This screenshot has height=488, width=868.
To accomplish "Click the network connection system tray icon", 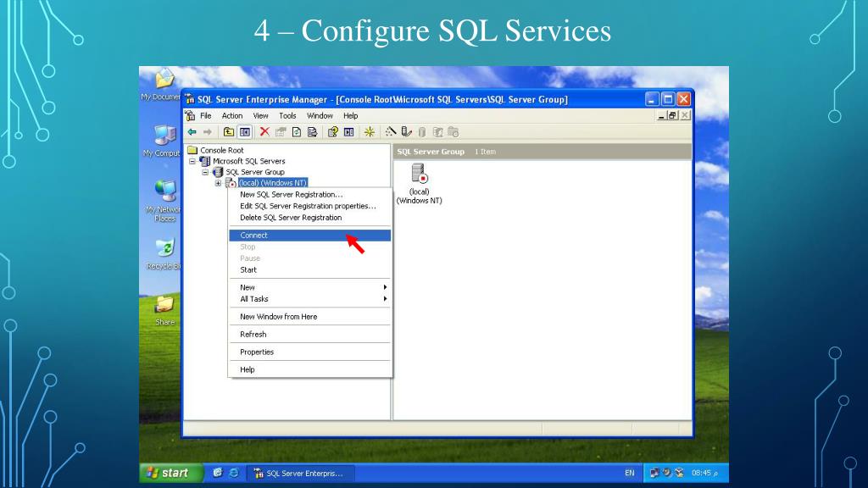I will (654, 473).
